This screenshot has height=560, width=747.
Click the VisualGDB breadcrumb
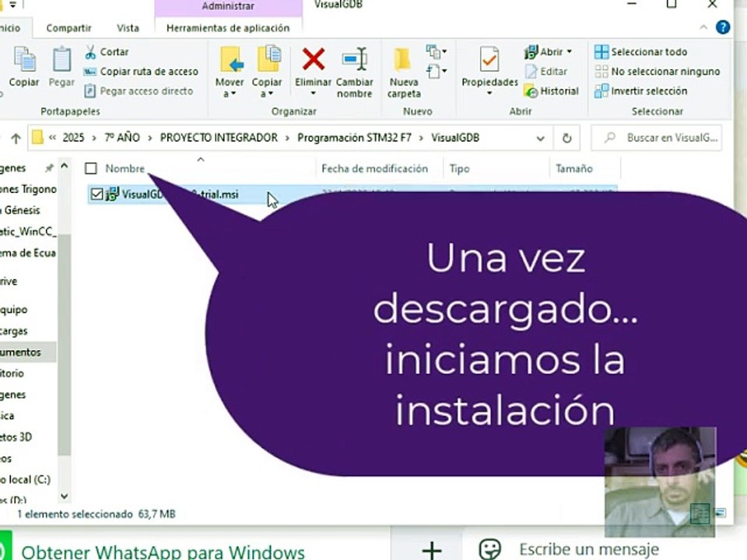click(x=455, y=138)
